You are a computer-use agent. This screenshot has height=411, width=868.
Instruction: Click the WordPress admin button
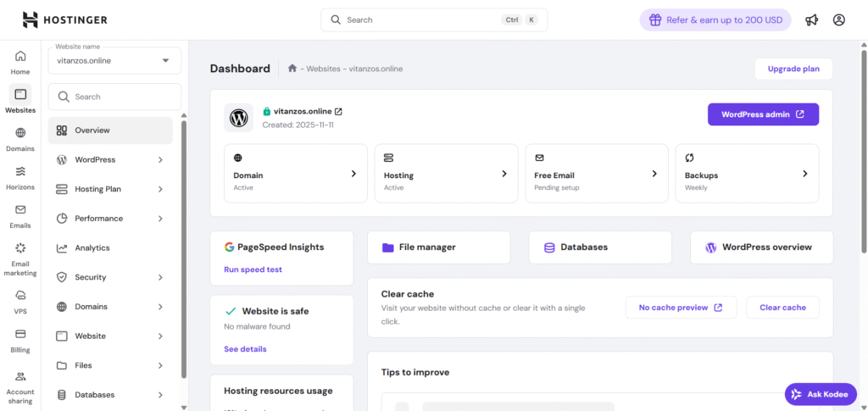click(x=763, y=114)
